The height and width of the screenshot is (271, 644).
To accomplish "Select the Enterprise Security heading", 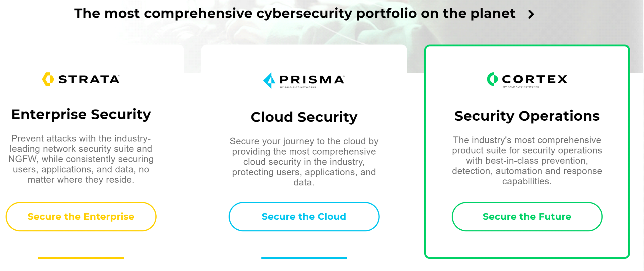I will 81,114.
